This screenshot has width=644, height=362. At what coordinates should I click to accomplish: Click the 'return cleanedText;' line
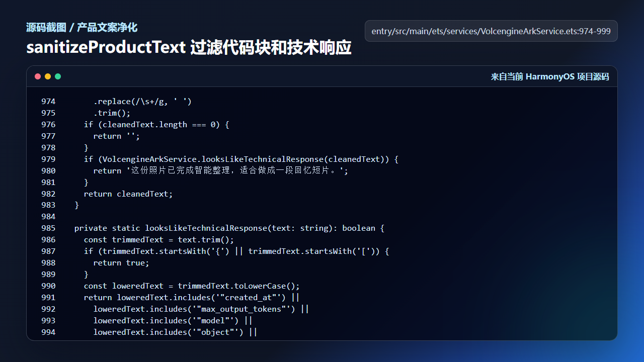128,194
